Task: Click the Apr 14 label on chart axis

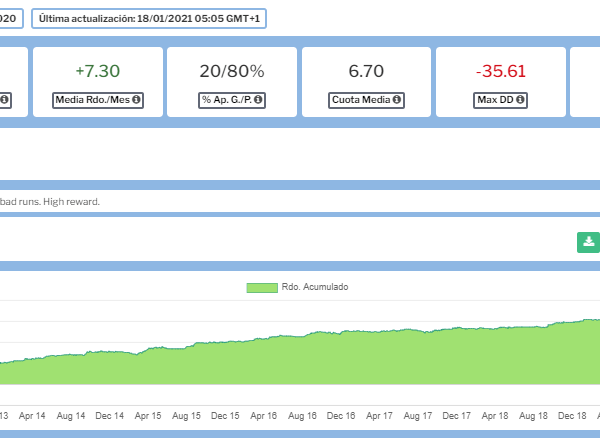Action: [33, 415]
